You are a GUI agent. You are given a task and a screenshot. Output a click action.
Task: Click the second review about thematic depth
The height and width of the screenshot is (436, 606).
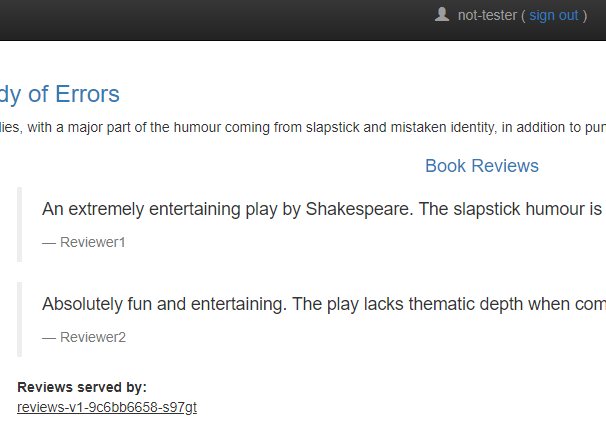(324, 304)
